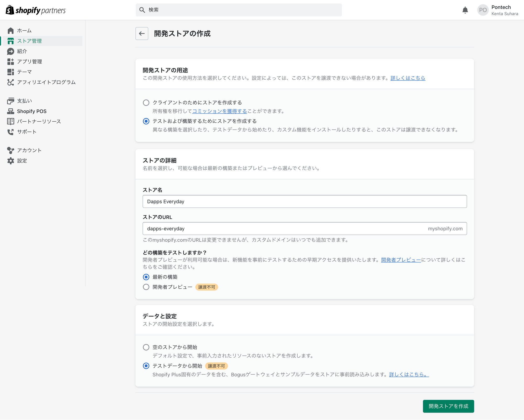
Task: Open アカウント menu item
Action: (29, 150)
